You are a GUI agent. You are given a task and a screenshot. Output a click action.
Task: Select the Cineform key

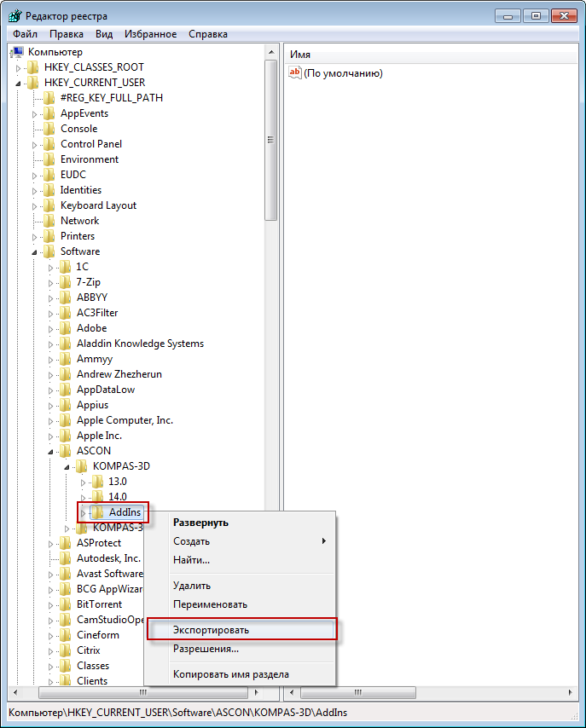pyautogui.click(x=98, y=635)
